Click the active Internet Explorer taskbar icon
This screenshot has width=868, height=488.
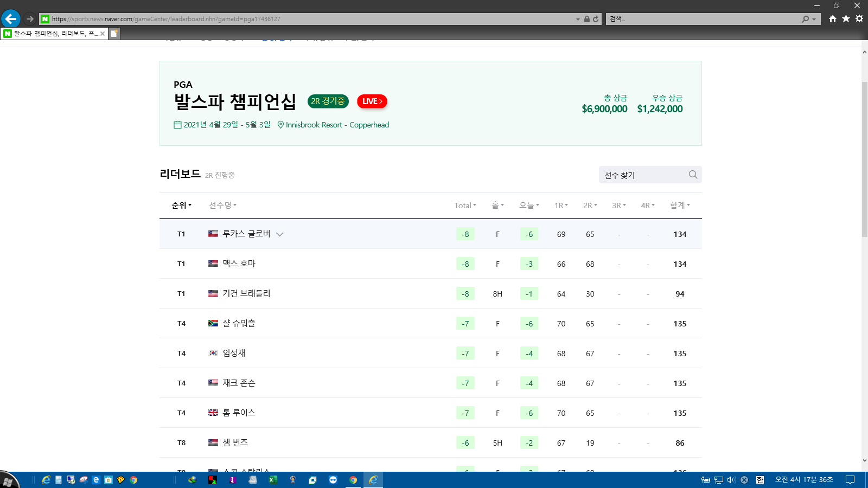point(373,480)
